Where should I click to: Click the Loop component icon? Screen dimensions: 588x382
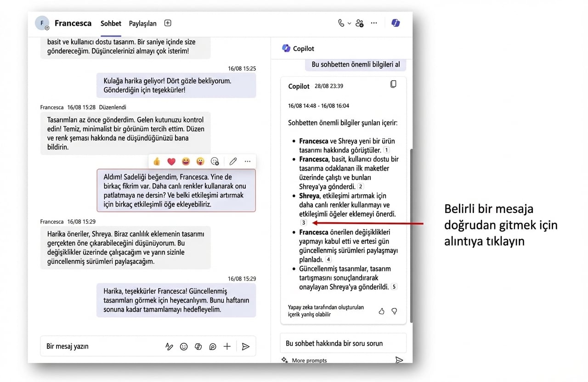pos(198,346)
